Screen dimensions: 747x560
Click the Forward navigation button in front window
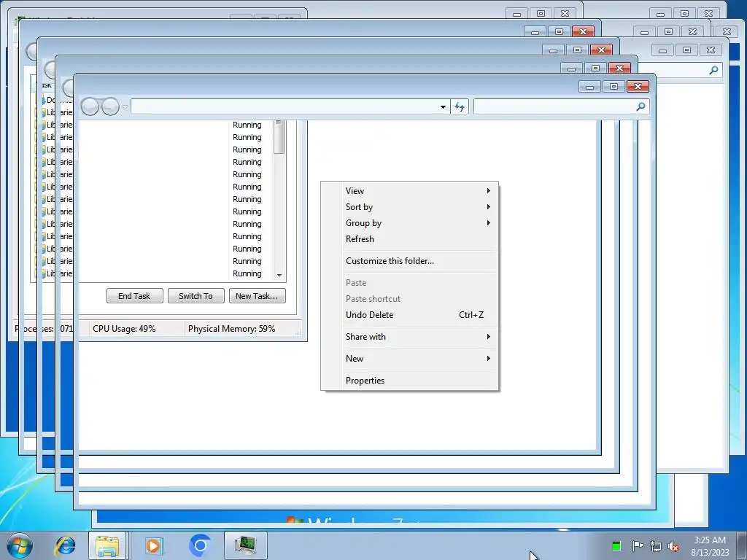110,106
